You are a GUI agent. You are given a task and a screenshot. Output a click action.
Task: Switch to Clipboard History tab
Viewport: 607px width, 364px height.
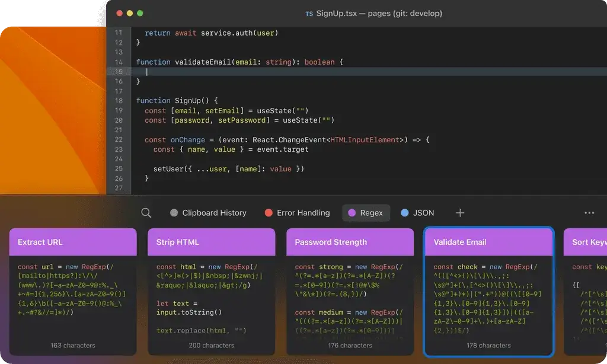[214, 213]
